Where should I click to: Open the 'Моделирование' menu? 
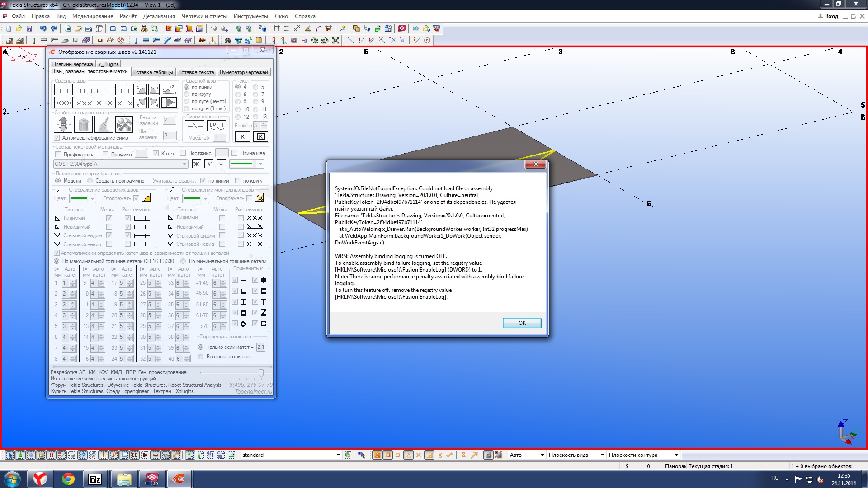tap(93, 16)
